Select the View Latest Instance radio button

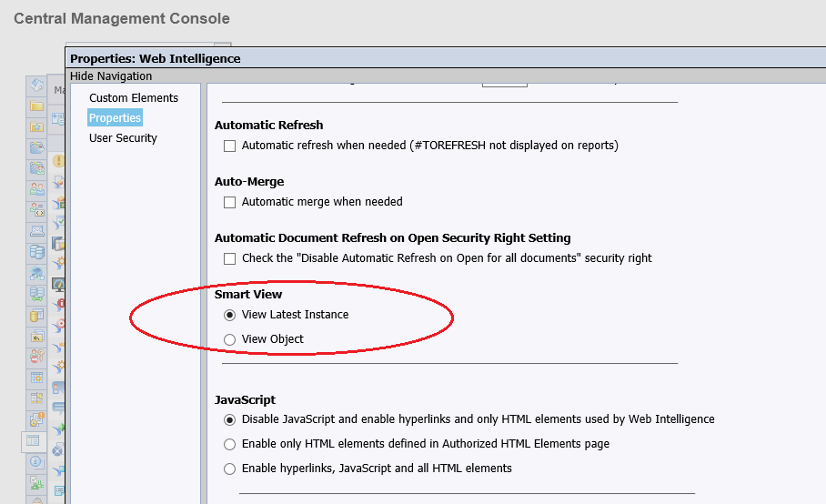point(229,315)
